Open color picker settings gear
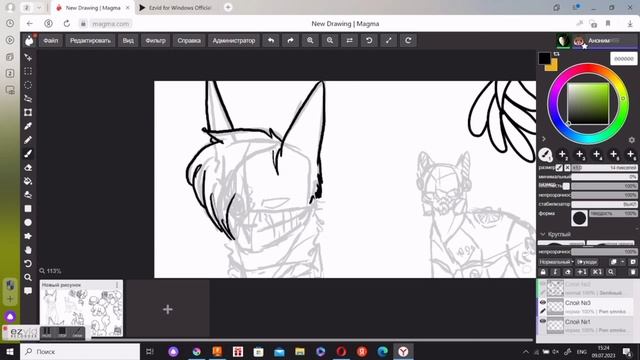This screenshot has height=360, width=640. click(x=631, y=140)
